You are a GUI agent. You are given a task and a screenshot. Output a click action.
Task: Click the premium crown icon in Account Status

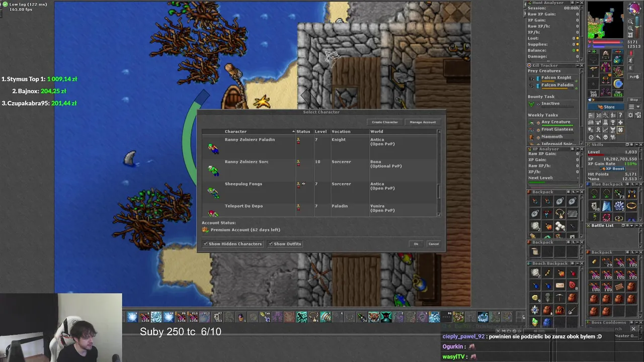click(205, 230)
